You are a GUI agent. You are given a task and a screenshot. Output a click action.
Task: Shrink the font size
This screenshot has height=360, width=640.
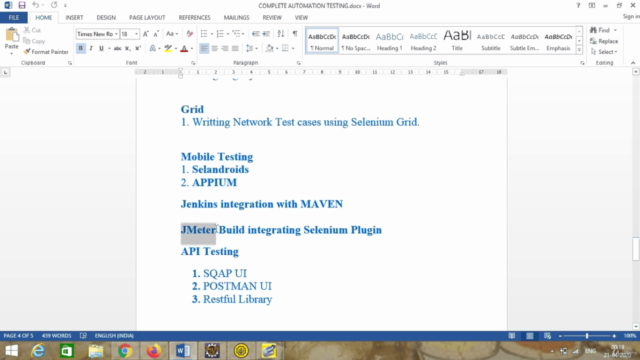point(156,34)
